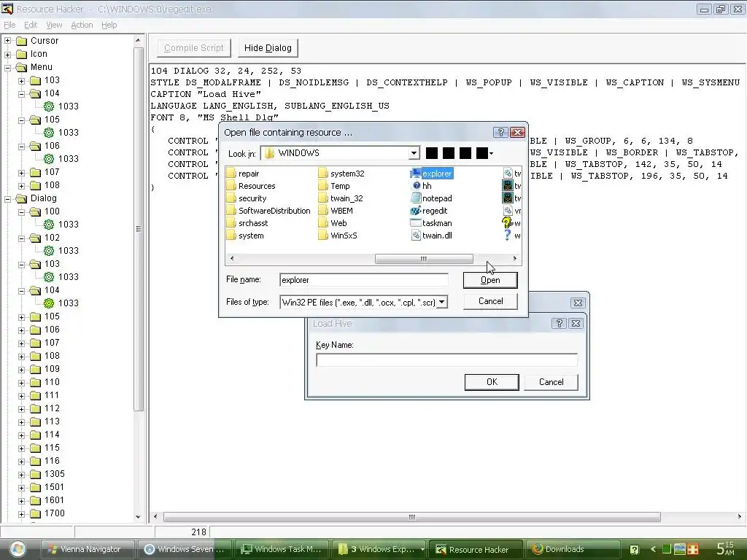Click the file list scroll-right arrow
This screenshot has width=747, height=560.
514,259
